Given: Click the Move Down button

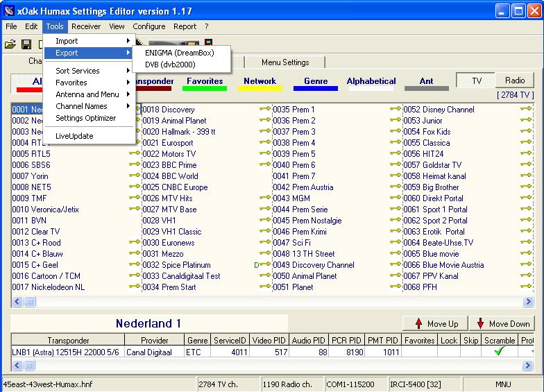Looking at the screenshot, I should pos(502,323).
